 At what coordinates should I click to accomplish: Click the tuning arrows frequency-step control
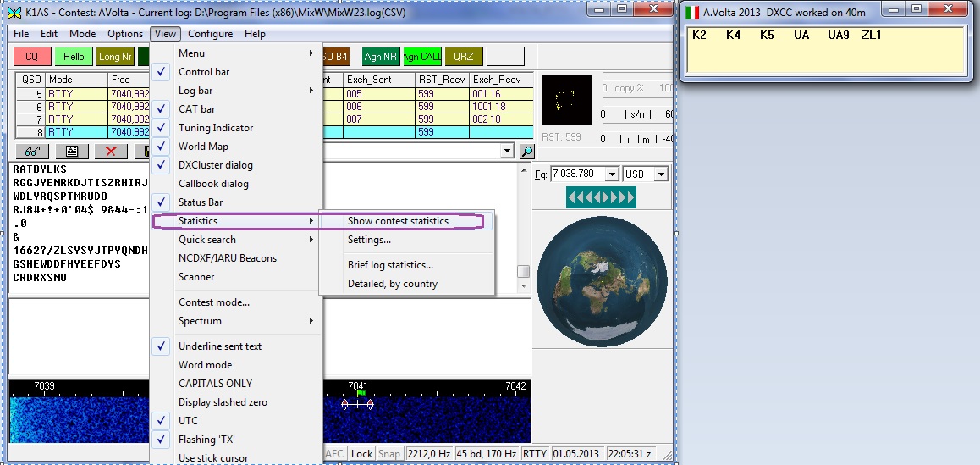click(600, 197)
